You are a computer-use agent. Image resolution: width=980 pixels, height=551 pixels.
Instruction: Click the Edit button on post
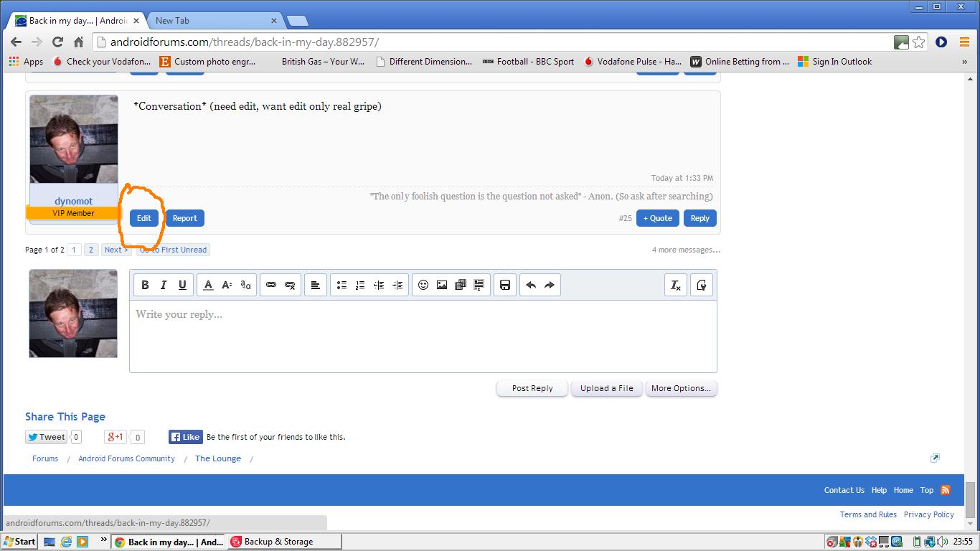(x=144, y=218)
